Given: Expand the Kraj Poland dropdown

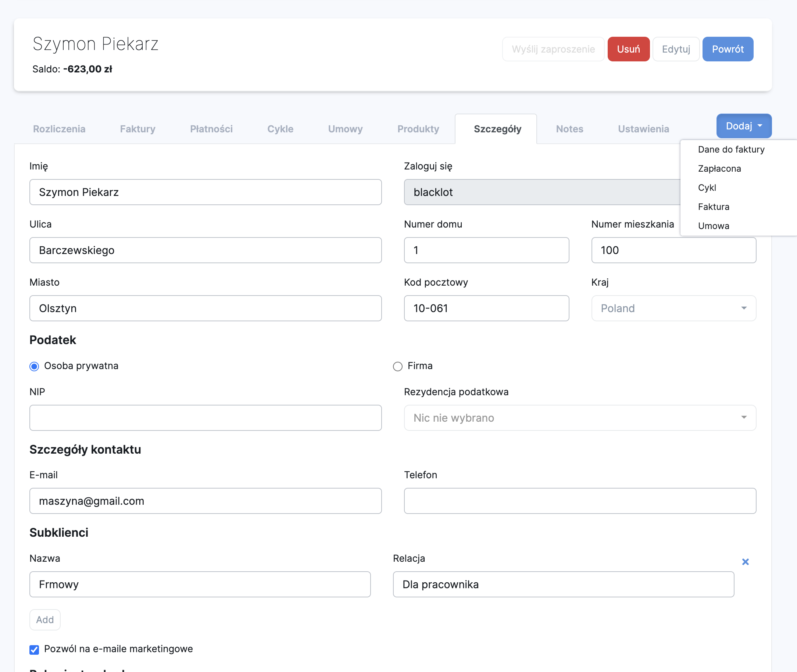Looking at the screenshot, I should tap(673, 308).
